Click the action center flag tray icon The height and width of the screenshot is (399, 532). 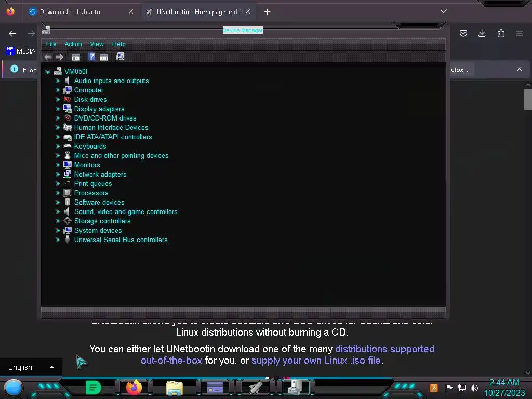tap(449, 388)
